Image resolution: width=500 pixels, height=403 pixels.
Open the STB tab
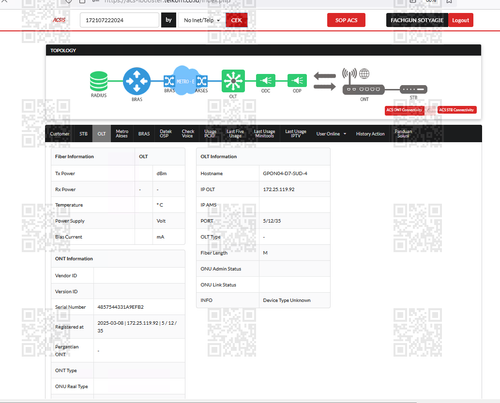coord(83,134)
